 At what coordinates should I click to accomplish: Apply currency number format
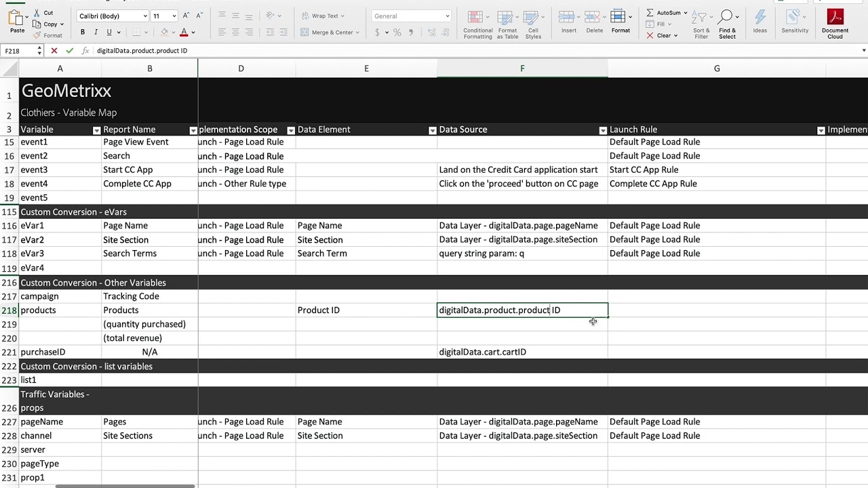[377, 32]
